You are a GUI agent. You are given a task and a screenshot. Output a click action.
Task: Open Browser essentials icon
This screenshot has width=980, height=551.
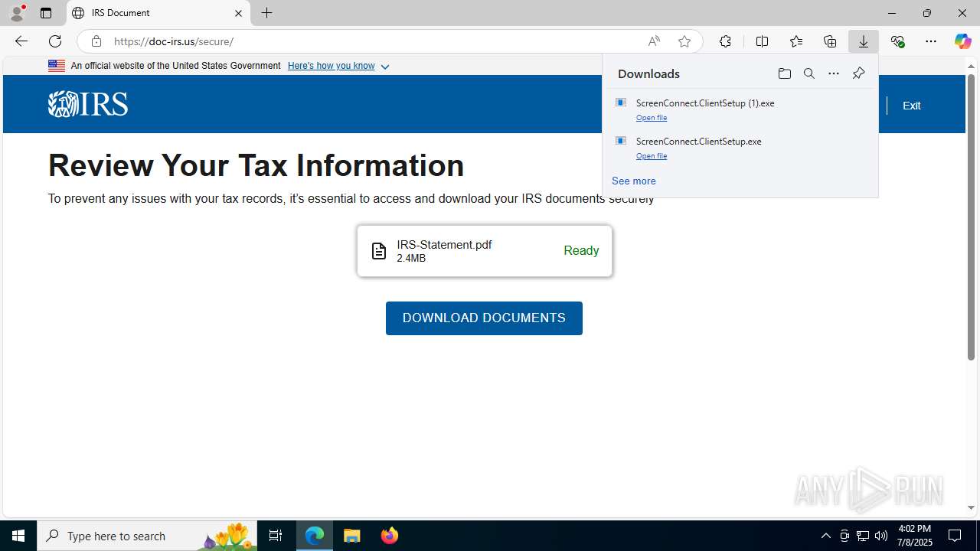click(x=897, y=41)
